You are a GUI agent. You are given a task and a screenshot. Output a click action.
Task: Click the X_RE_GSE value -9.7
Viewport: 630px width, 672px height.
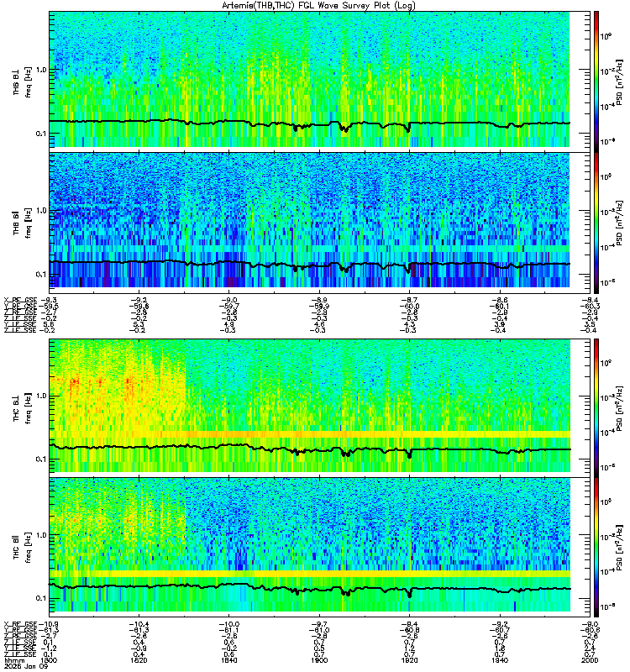click(x=319, y=624)
